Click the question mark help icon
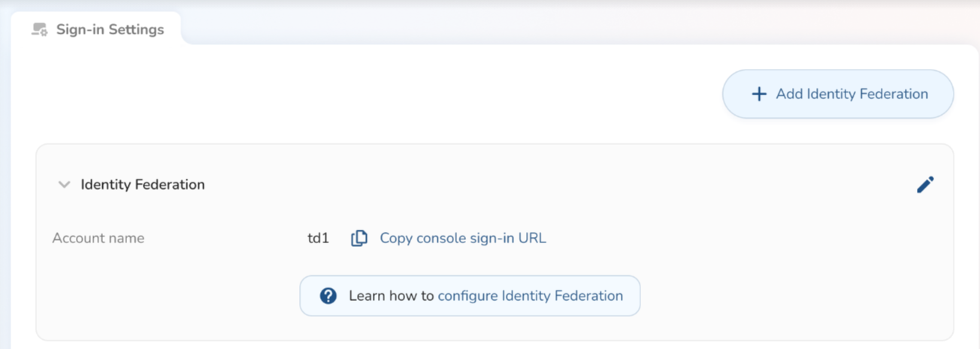This screenshot has width=980, height=349. coord(328,296)
